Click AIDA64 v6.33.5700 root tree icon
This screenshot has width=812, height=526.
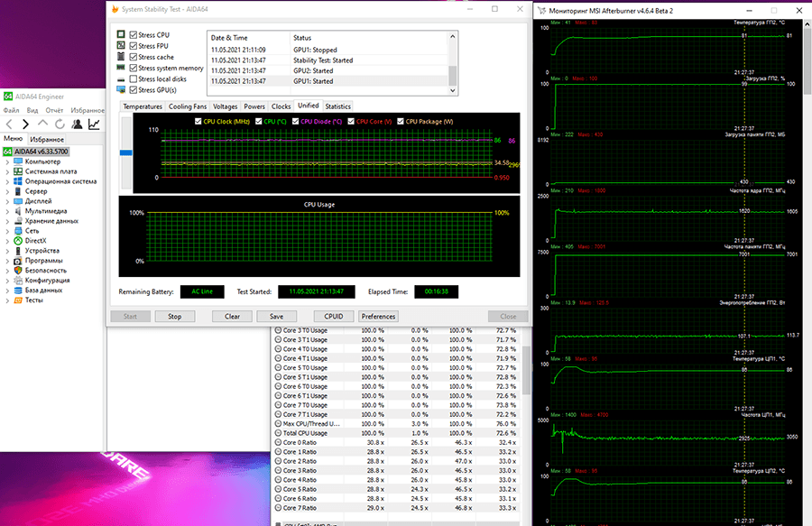click(x=8, y=152)
